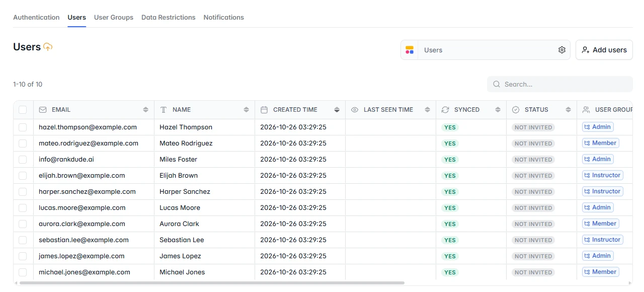Click the email michael.jones@example.com

point(85,272)
